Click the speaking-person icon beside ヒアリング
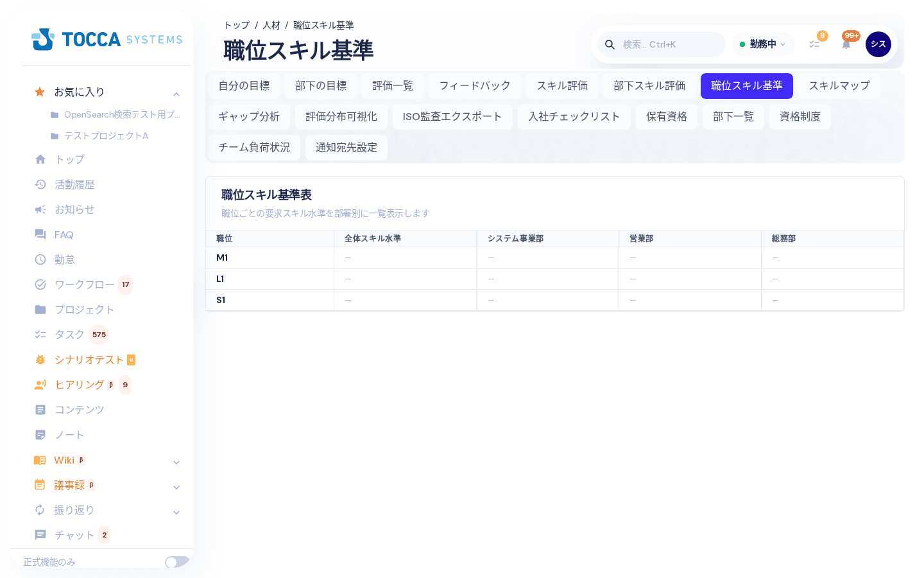924x578 pixels. [40, 385]
